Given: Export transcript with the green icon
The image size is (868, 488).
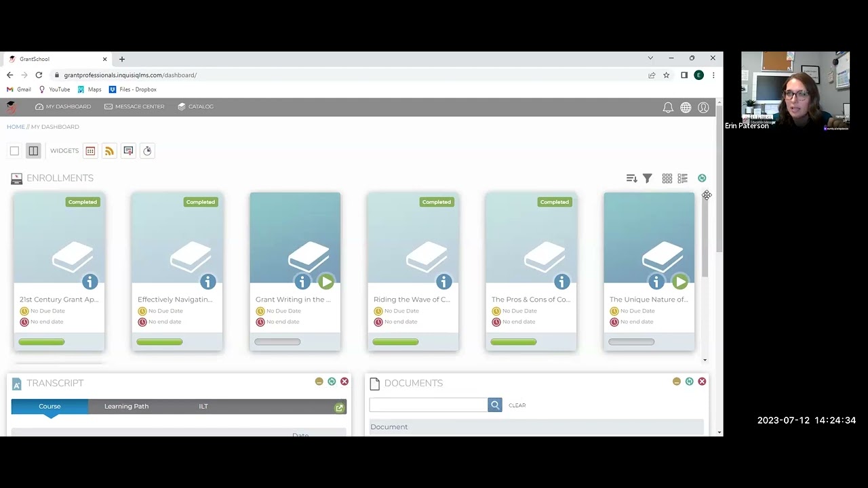Looking at the screenshot, I should click(339, 407).
